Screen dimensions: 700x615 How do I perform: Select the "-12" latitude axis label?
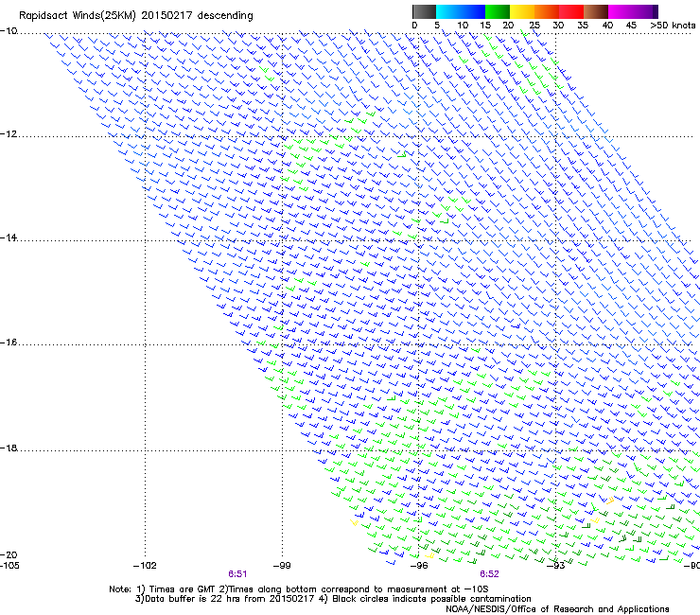[x=9, y=134]
